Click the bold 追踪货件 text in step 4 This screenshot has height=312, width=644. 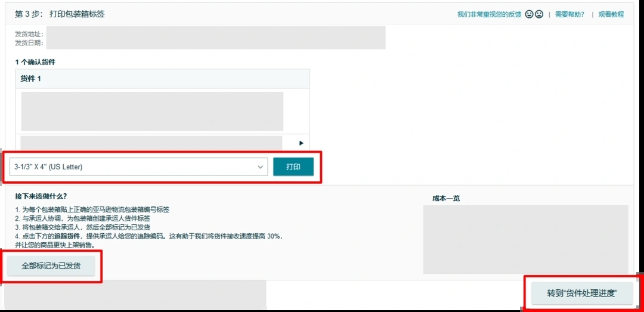coord(66,236)
